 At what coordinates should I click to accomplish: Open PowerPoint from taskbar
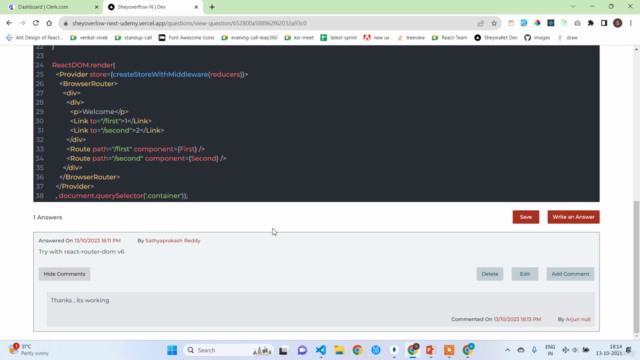coord(431,350)
